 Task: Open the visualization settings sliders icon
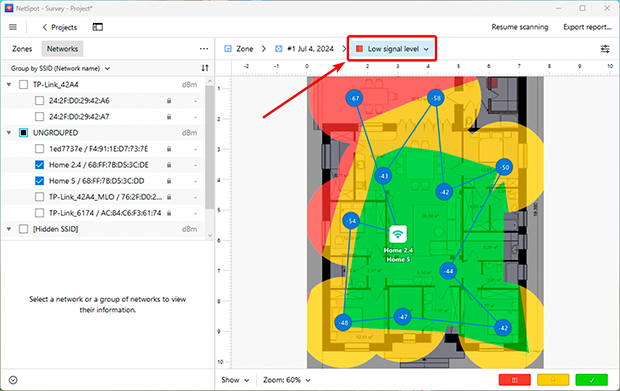(605, 49)
